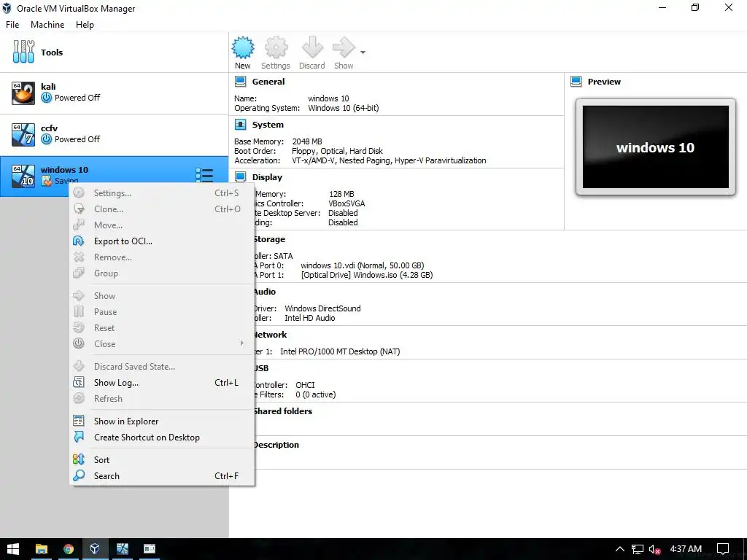
Task: Open the dropdown arrow next to Show
Action: [x=363, y=52]
